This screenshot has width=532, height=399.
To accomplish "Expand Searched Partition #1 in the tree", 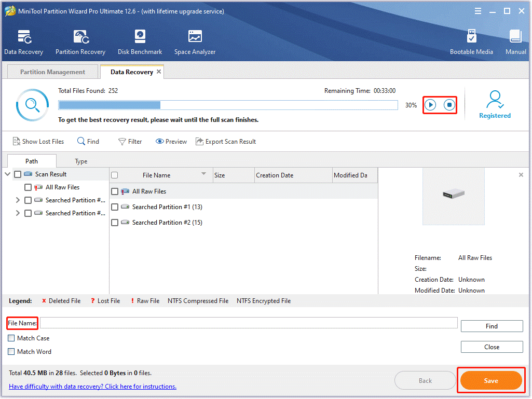I will 17,200.
